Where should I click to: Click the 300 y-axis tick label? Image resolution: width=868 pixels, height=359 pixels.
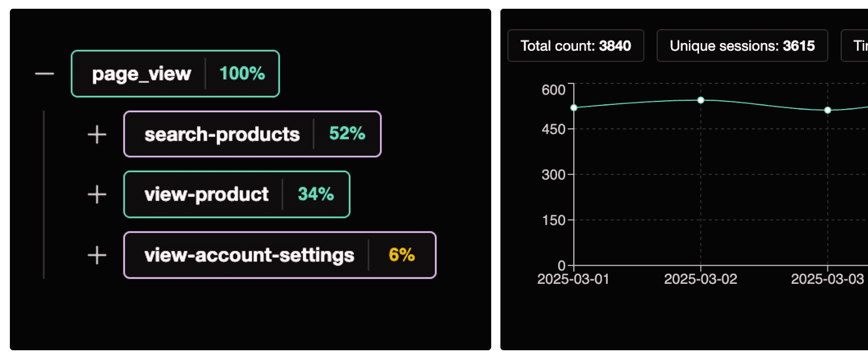(x=553, y=174)
